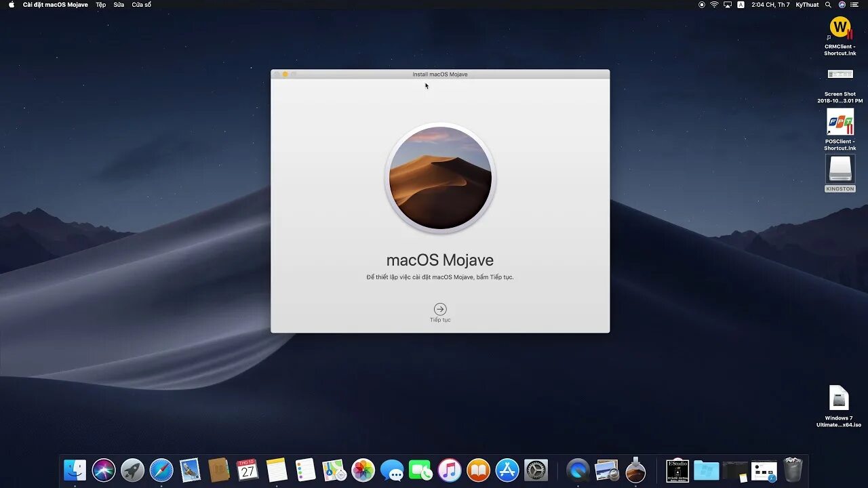Open Maps from the Dock
This screenshot has height=488, width=868.
[334, 470]
